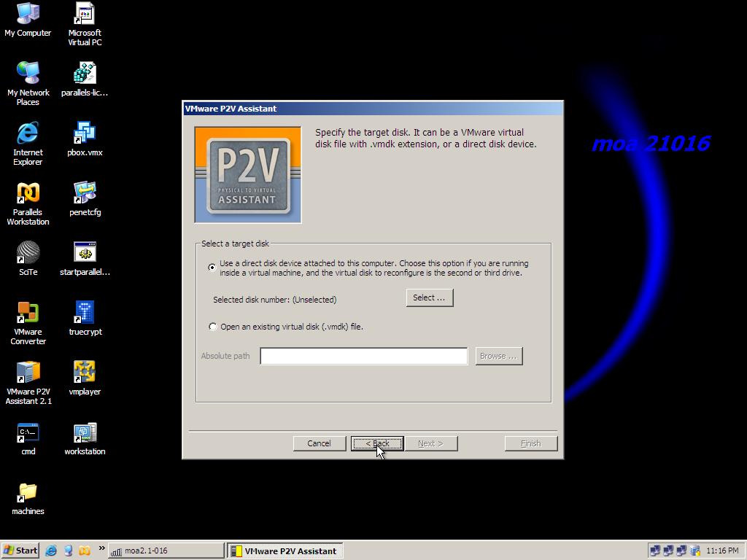Viewport: 747px width, 560px height.
Task: Launch vmplayer from the desktop
Action: tap(85, 373)
